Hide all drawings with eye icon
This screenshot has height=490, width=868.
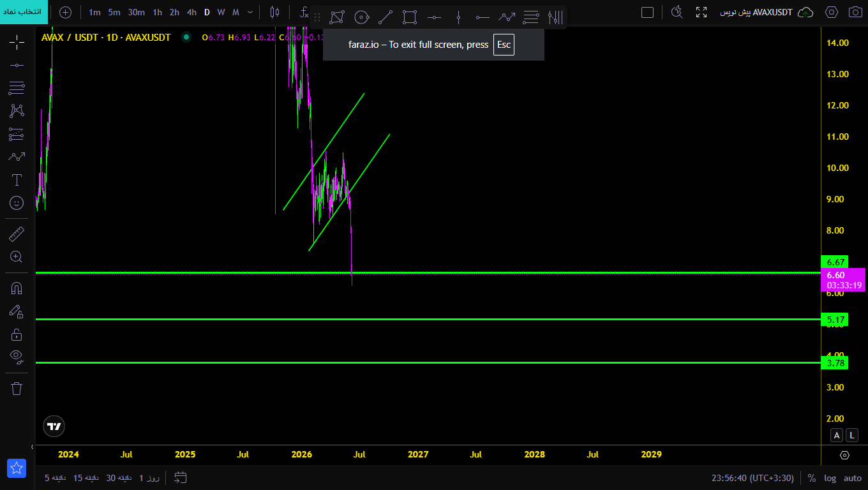(17, 356)
